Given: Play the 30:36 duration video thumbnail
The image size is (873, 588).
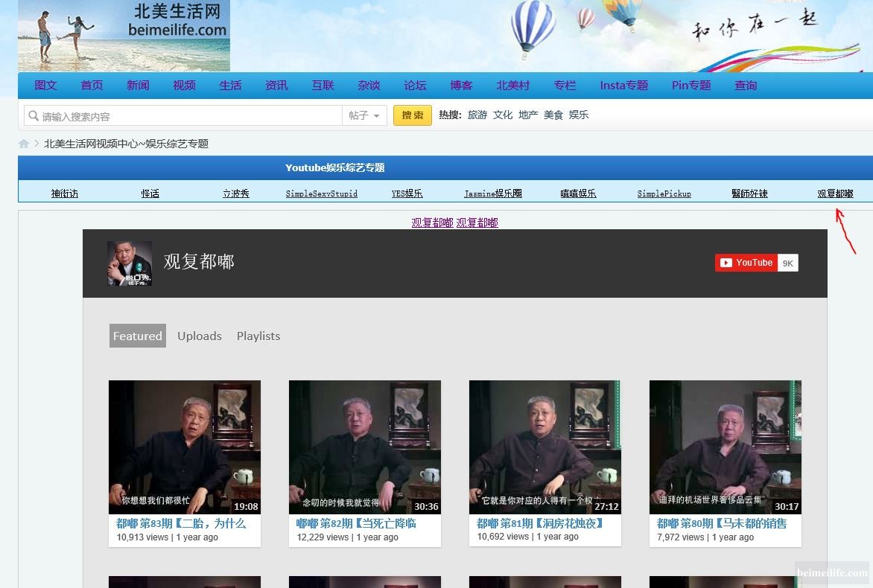Looking at the screenshot, I should [x=365, y=447].
